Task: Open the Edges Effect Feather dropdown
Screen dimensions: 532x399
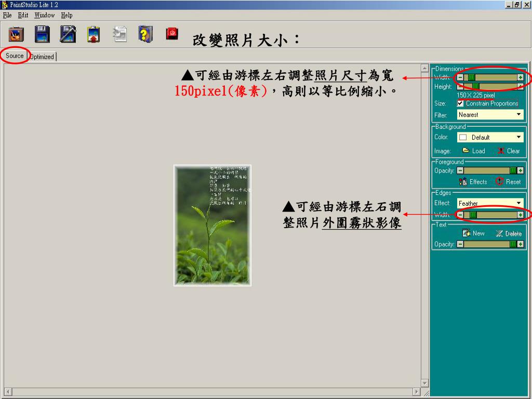Action: coord(490,203)
